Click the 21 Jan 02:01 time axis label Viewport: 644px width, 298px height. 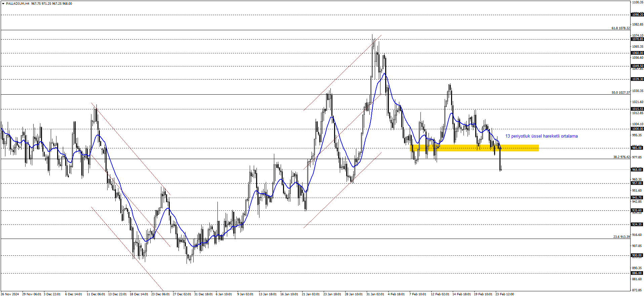tap(311, 294)
